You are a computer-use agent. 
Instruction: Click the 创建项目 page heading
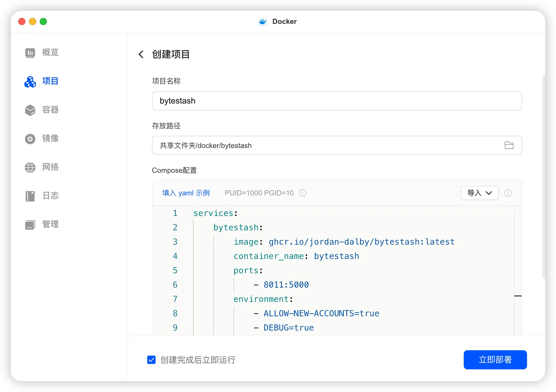[x=171, y=54]
